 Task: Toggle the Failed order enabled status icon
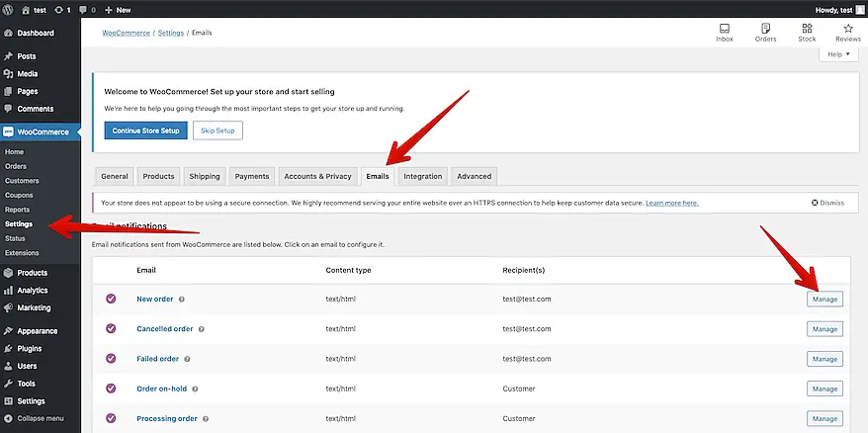[111, 359]
